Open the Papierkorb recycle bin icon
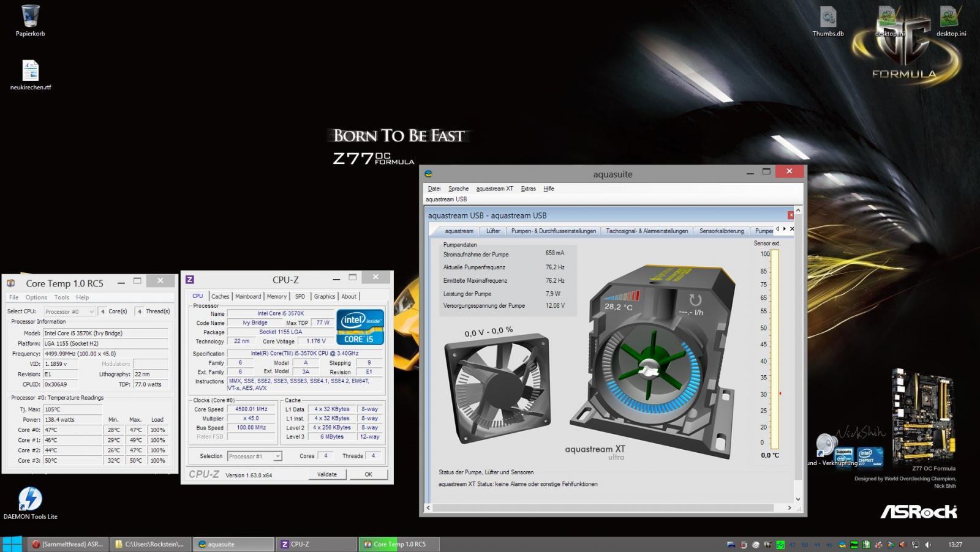 pos(30,20)
